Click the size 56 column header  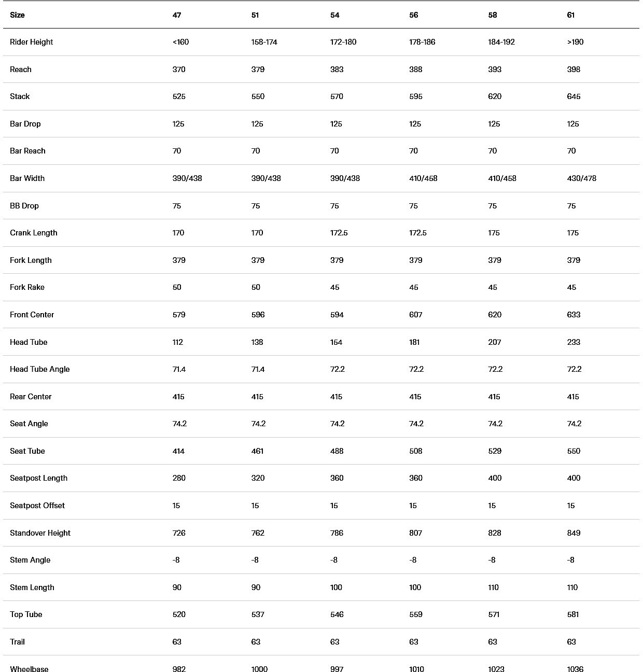413,15
